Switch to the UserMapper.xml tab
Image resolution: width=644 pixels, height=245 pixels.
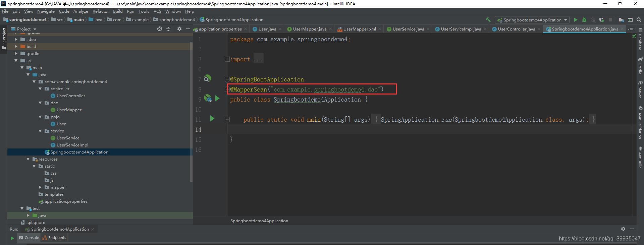click(359, 29)
